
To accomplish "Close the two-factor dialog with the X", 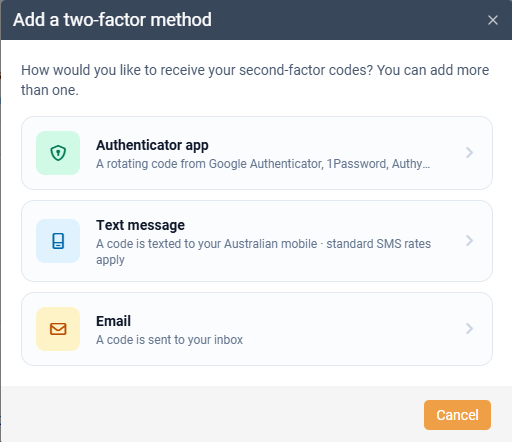I will click(x=493, y=20).
